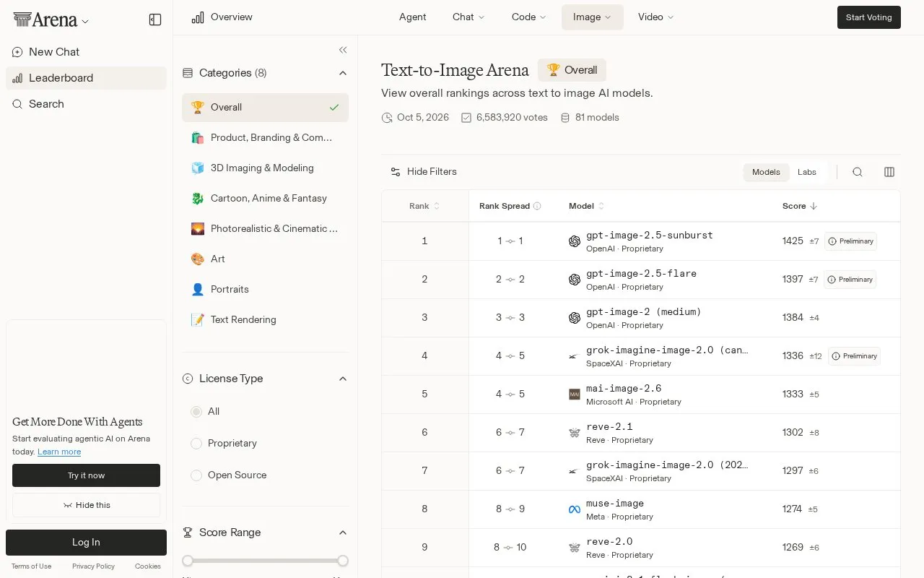The image size is (924, 578).
Task: Click the info icon beside Rank Spread
Action: 537,206
